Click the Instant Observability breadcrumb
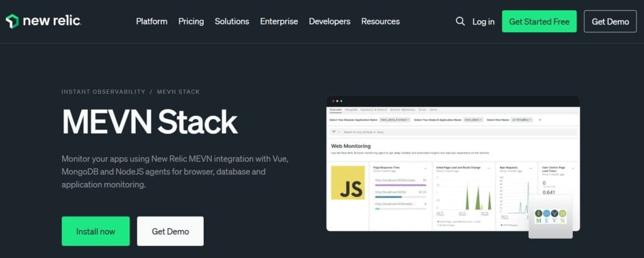The width and height of the screenshot is (644, 258). [x=103, y=92]
